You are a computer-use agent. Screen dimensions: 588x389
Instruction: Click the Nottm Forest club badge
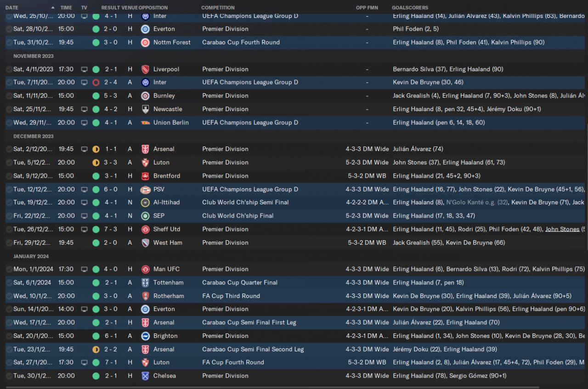pyautogui.click(x=145, y=42)
